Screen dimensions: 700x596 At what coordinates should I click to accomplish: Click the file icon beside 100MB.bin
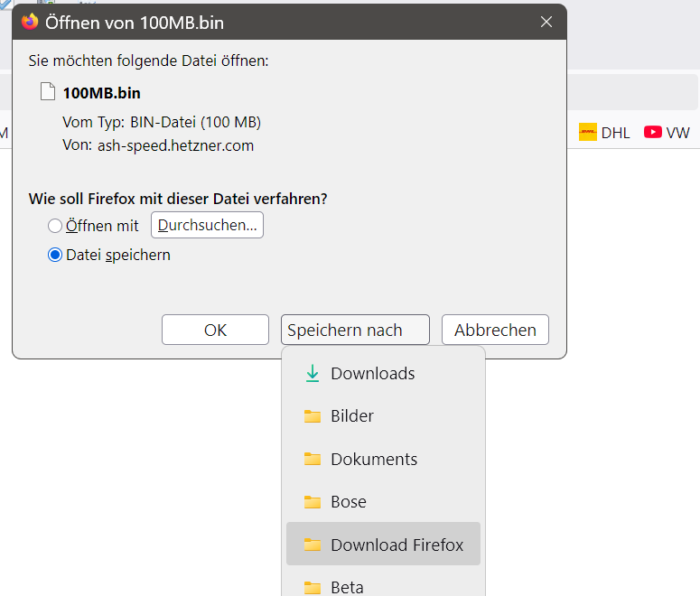tap(48, 92)
